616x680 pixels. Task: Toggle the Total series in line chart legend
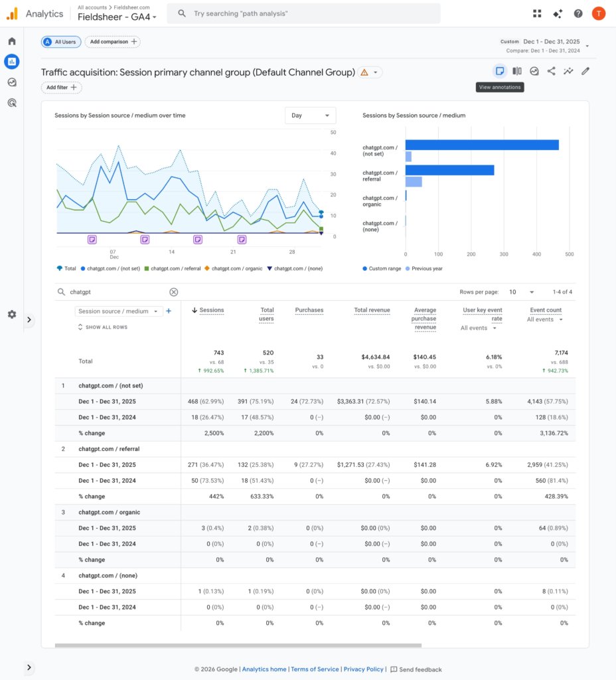66,268
